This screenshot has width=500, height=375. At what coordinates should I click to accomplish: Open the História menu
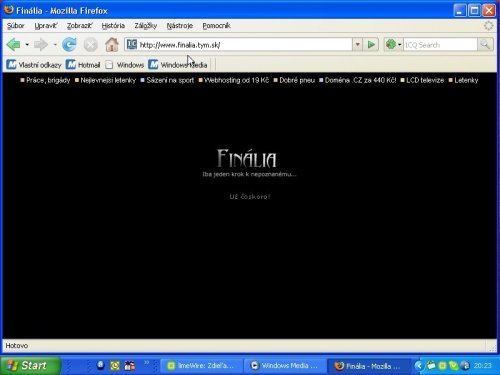click(113, 26)
